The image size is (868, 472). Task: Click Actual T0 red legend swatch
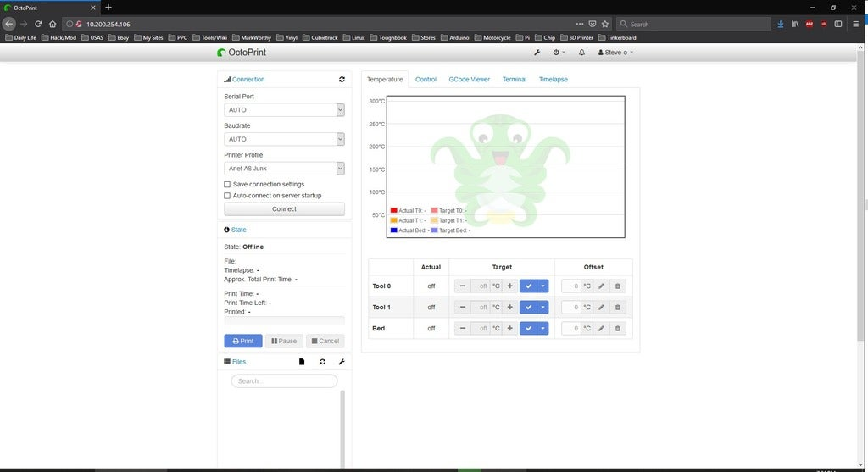click(393, 210)
